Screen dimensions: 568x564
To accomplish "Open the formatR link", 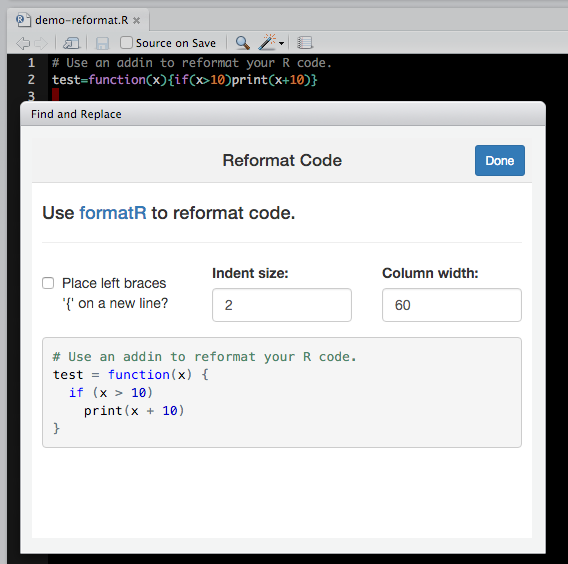I will tap(113, 213).
